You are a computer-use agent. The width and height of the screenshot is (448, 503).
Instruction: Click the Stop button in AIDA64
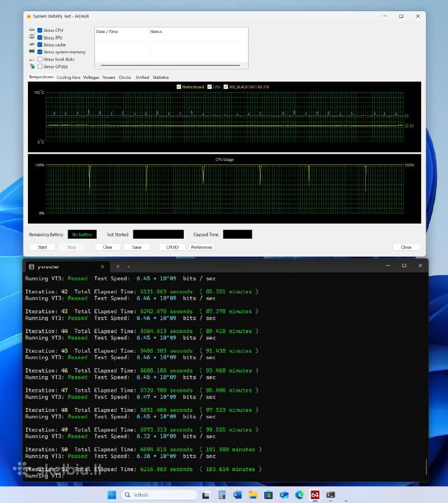[72, 247]
